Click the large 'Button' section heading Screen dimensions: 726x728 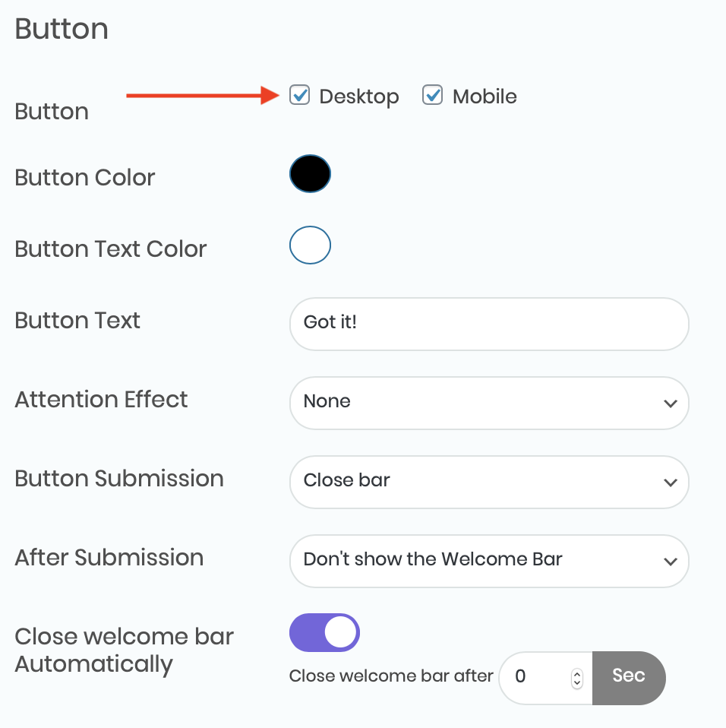(x=62, y=30)
